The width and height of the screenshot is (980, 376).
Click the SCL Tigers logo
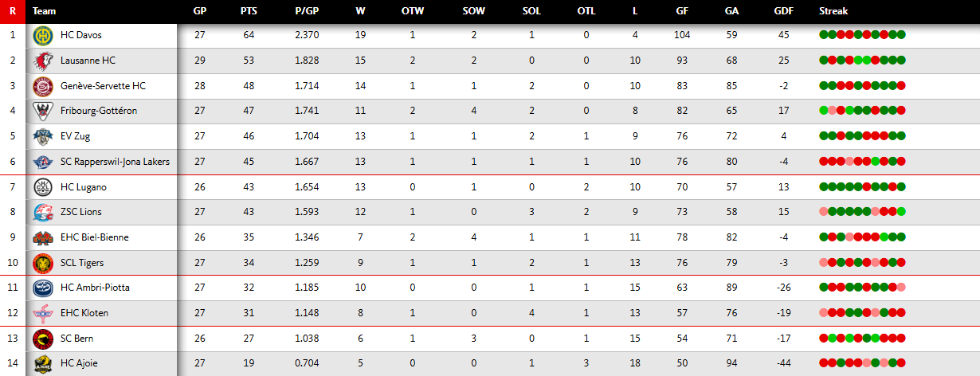[x=42, y=263]
